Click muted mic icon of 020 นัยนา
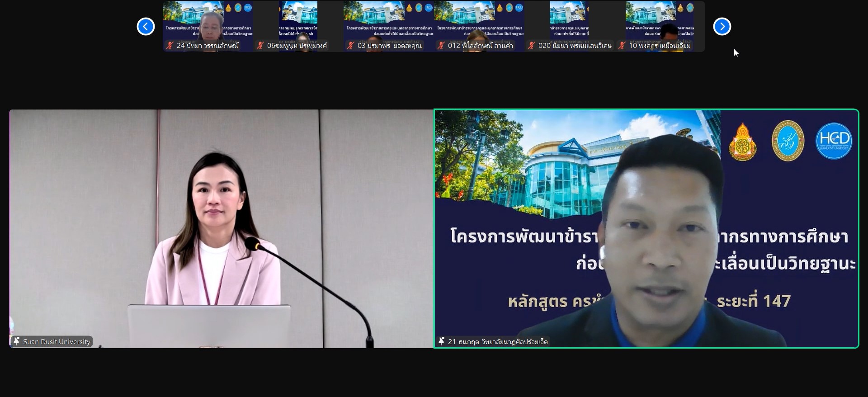This screenshot has width=868, height=397. click(x=532, y=45)
